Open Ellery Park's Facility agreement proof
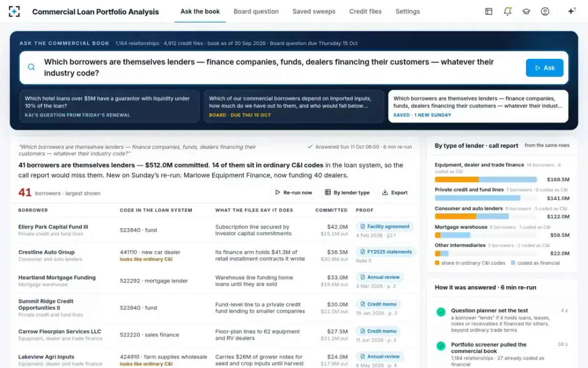 point(385,227)
